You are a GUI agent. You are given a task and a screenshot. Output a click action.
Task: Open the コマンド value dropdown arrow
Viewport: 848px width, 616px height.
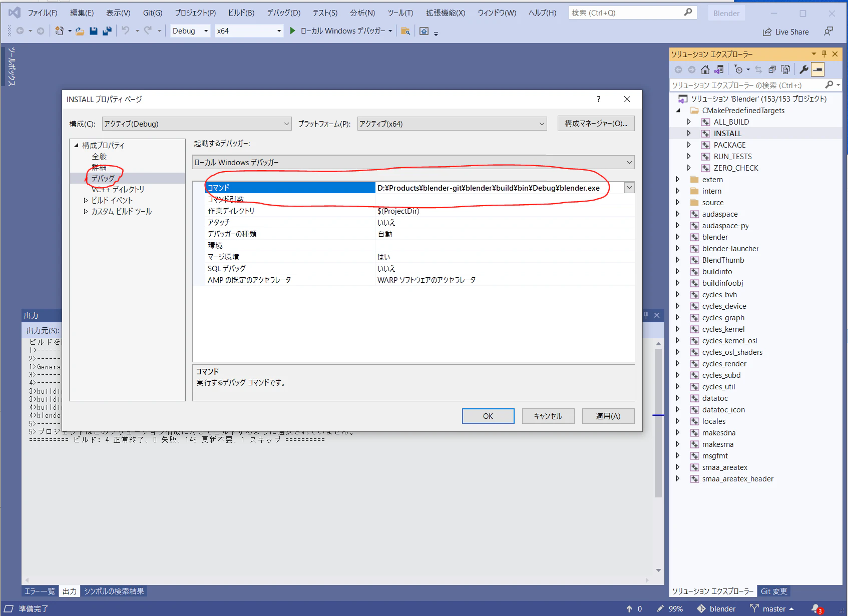[x=629, y=188]
